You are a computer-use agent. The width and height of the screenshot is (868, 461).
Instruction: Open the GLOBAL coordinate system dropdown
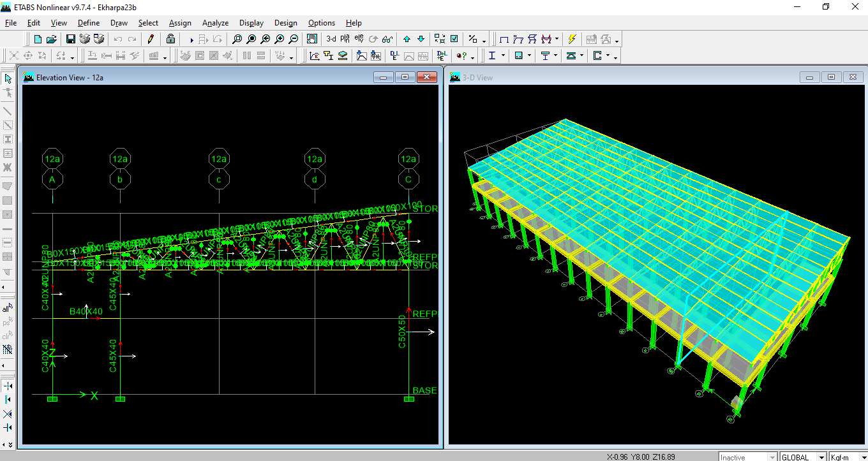click(822, 457)
